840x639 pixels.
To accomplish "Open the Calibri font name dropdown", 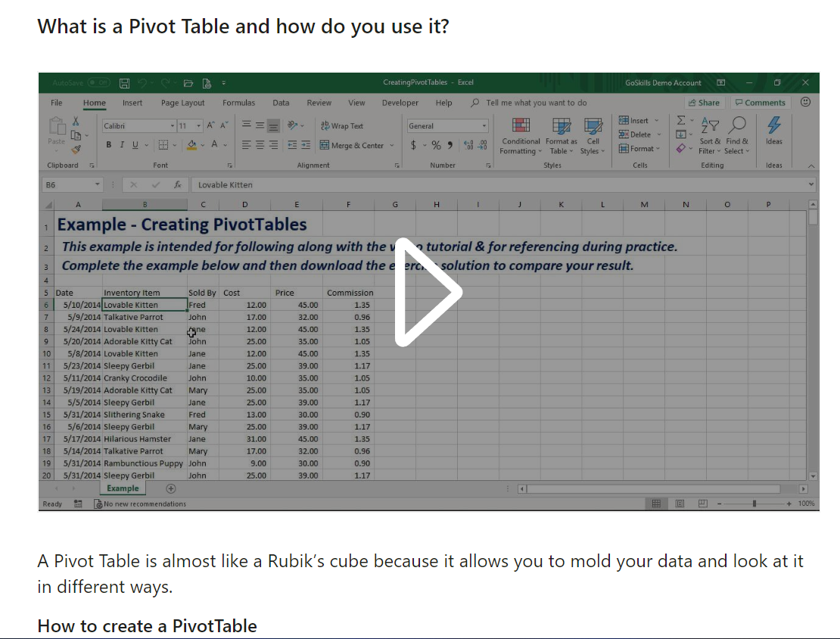I will point(172,126).
